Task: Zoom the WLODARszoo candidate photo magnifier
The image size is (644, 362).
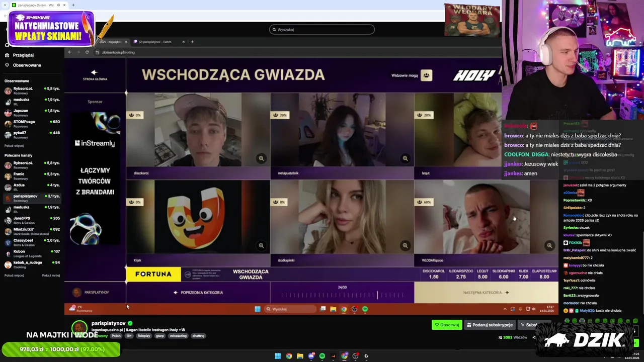Action: point(549,245)
